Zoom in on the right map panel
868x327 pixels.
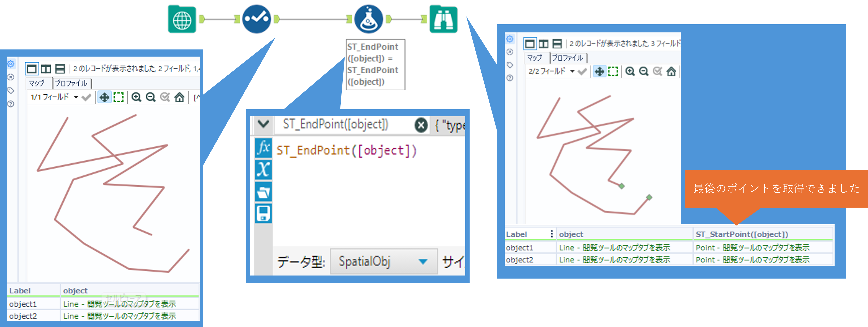coord(630,72)
